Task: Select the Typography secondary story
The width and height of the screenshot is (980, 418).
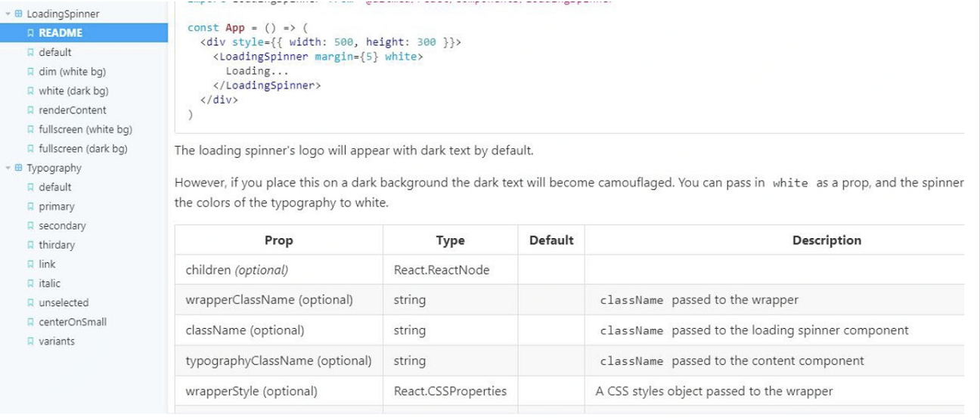Action: (x=62, y=225)
